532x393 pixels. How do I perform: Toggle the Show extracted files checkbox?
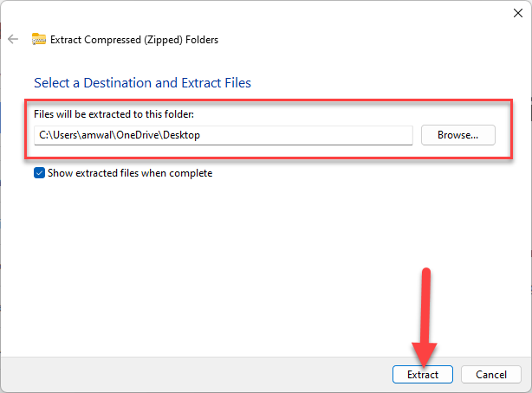pyautogui.click(x=39, y=173)
